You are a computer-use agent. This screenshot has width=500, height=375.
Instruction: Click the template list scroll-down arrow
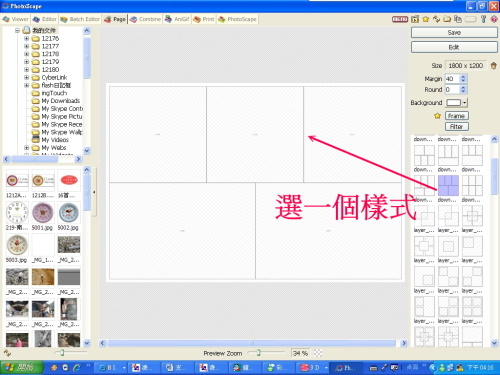tap(494, 342)
